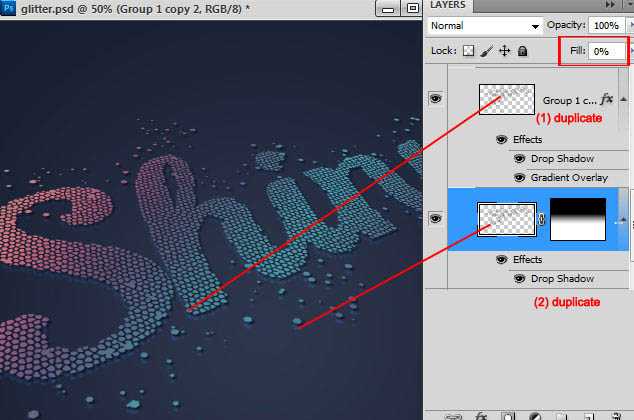Click the add layer mask icon
634x420 pixels.
coord(507,416)
